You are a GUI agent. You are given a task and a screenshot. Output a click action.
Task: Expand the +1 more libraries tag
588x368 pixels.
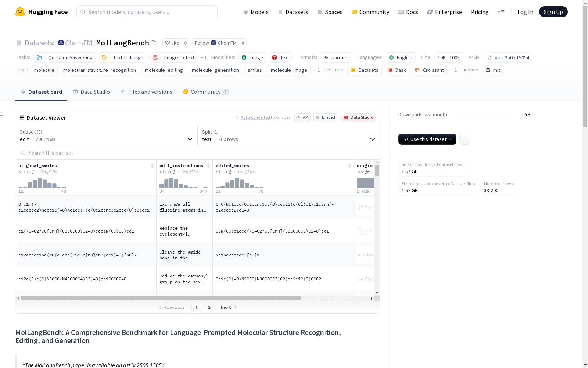(x=454, y=70)
